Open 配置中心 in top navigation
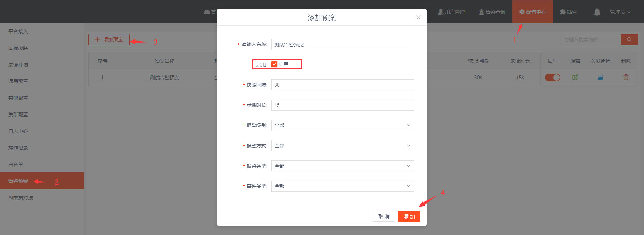Viewport: 644px width, 235px height. (x=533, y=12)
